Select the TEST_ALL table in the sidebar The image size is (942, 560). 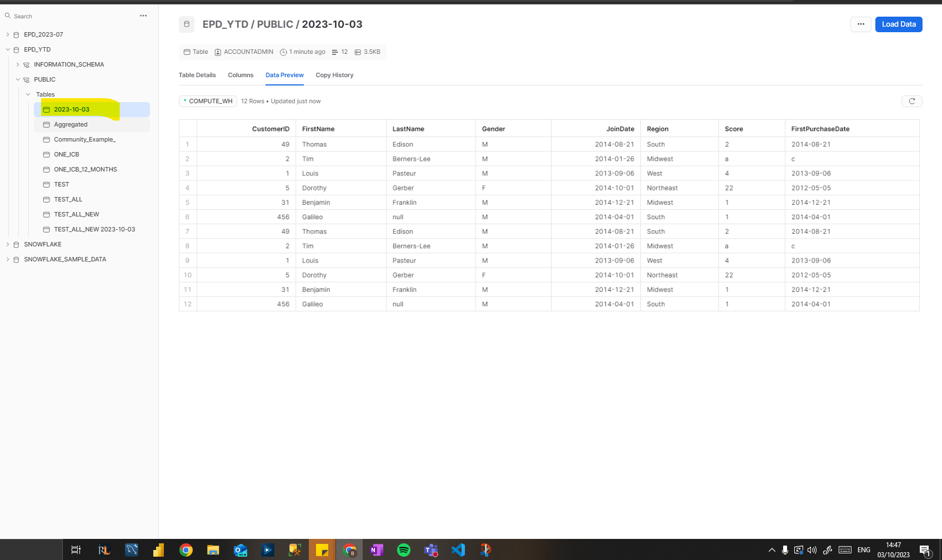68,199
